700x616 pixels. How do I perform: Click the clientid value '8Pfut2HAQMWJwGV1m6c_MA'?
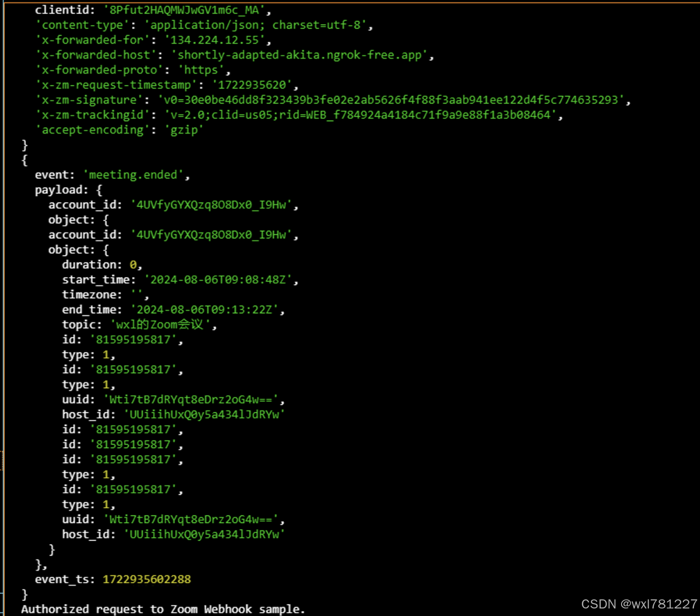(184, 10)
